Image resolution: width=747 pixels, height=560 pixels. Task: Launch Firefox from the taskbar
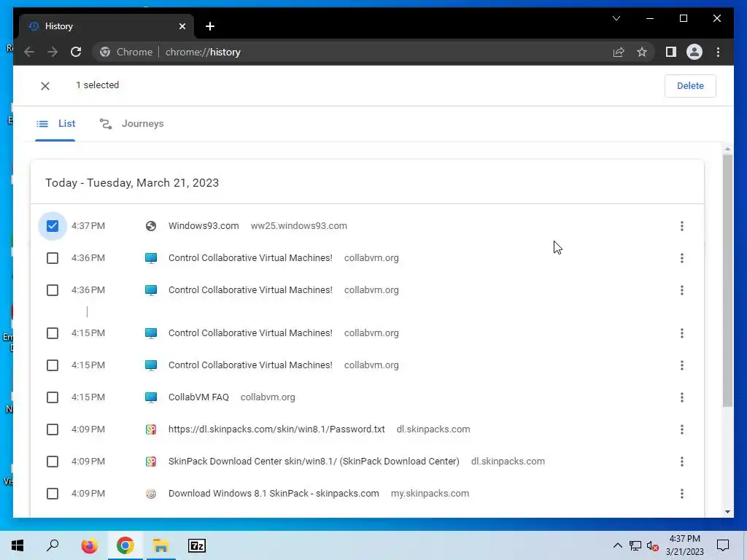click(89, 545)
